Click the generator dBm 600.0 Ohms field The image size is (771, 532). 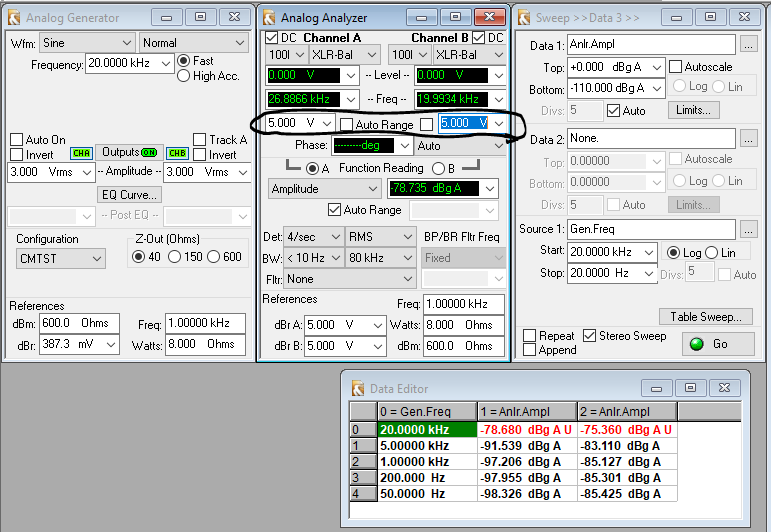pos(80,324)
